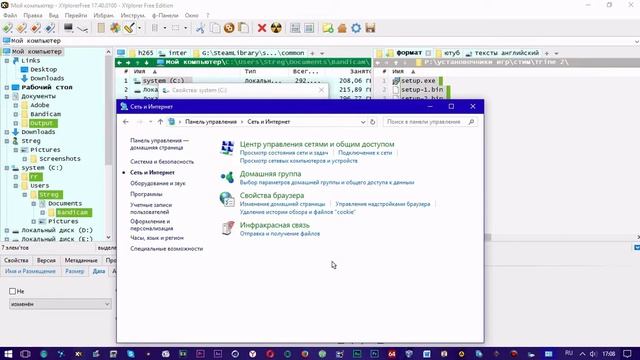Open the Метаданные info tab
This screenshot has width=640, height=360.
click(x=81, y=260)
